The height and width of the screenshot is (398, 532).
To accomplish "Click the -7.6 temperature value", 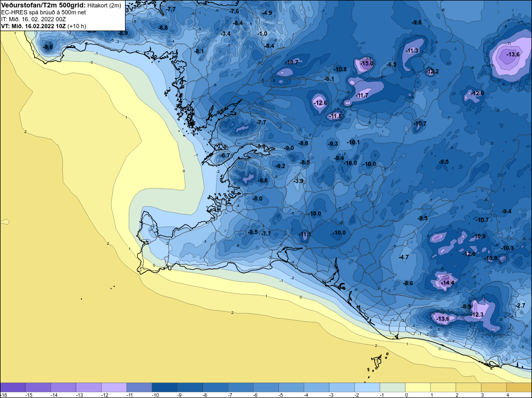I will [234, 12].
